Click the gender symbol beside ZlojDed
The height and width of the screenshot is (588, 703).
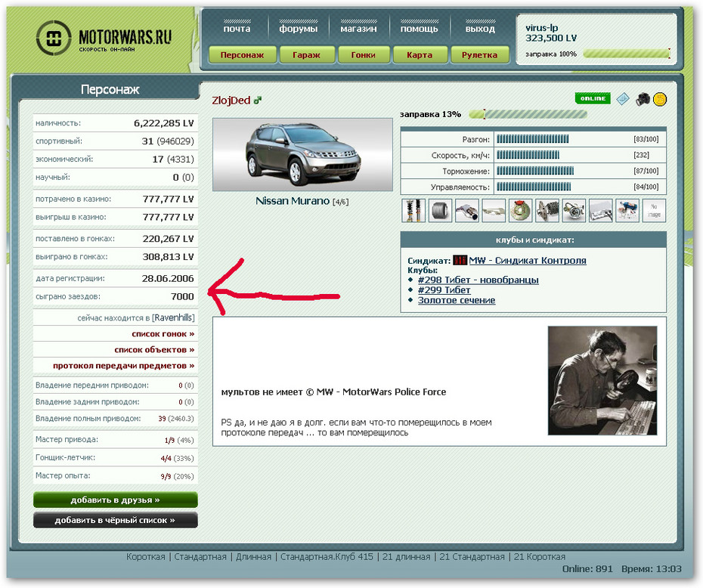click(x=257, y=101)
